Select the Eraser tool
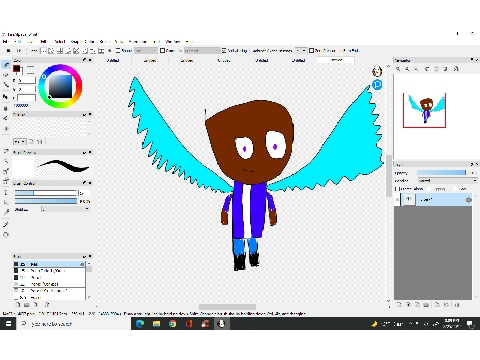 point(6,75)
